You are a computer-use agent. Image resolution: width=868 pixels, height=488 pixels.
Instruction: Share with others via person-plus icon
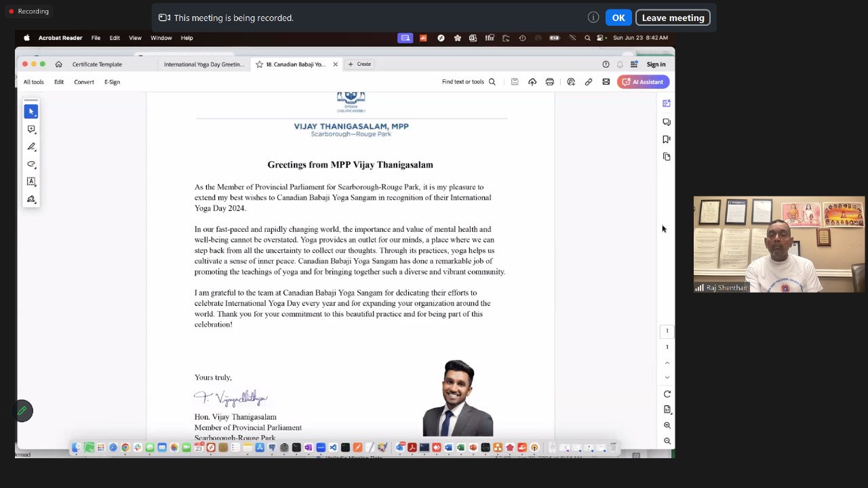pyautogui.click(x=571, y=82)
